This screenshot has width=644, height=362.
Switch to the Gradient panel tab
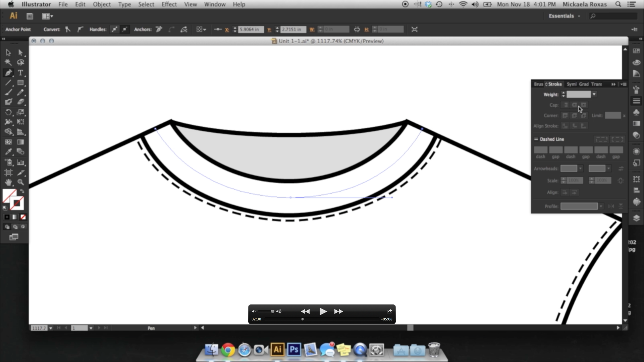click(584, 84)
